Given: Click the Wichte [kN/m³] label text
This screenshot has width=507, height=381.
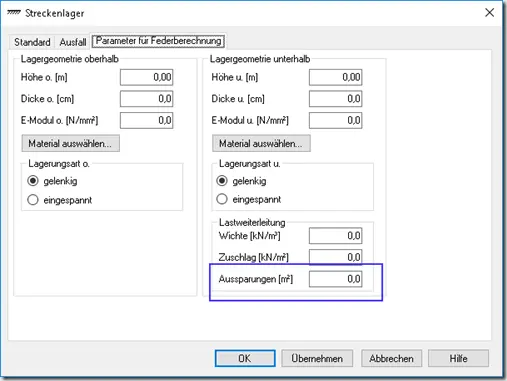Looking at the screenshot, I should point(249,236).
